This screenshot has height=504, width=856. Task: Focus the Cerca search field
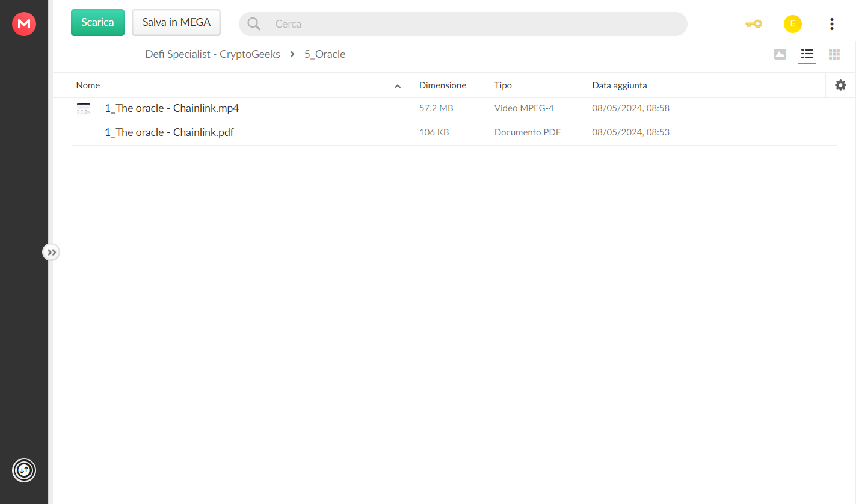click(463, 24)
